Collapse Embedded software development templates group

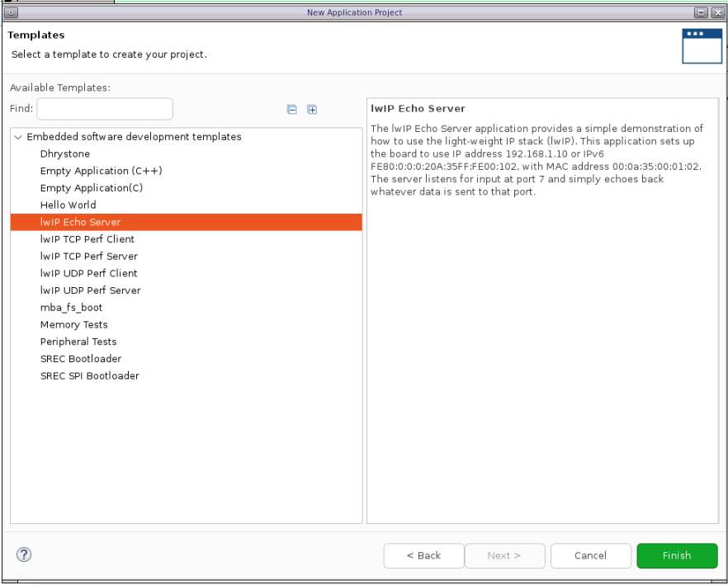pos(18,137)
